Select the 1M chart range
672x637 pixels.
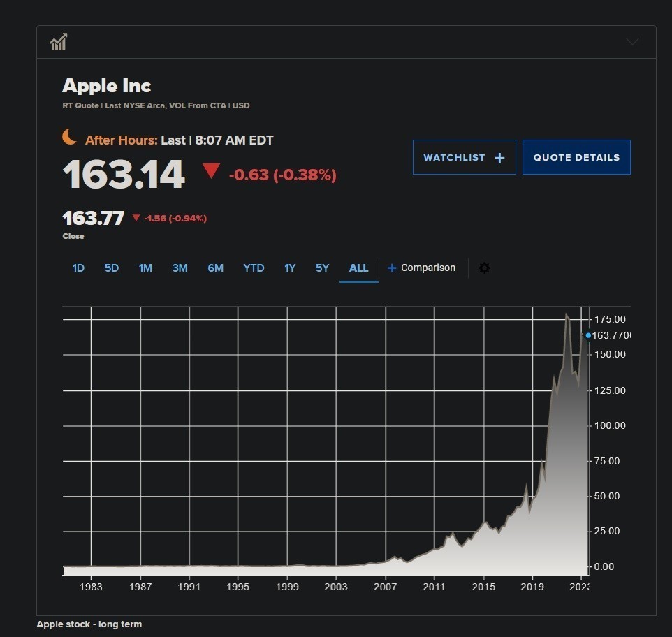click(145, 268)
